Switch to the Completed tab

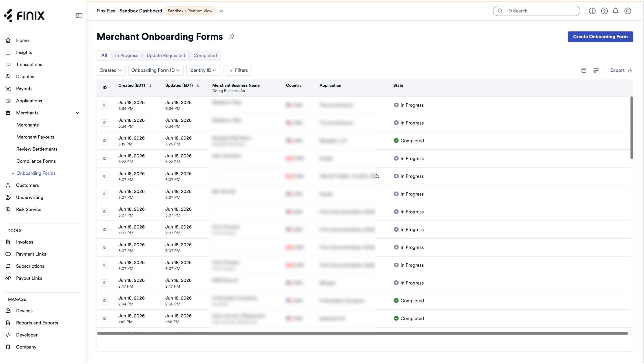coord(205,55)
